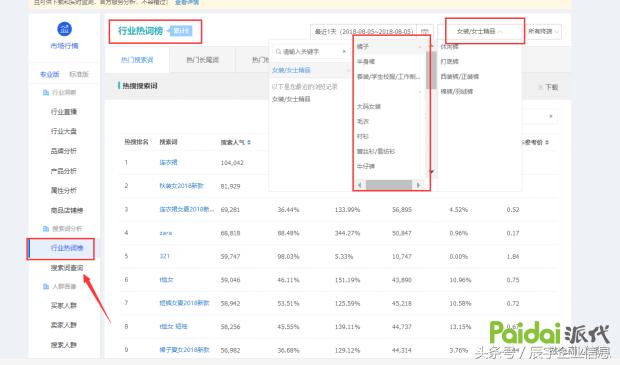Image resolution: width=620 pixels, height=365 pixels.
Task: Open 卖家人群 in the sidebar
Action: click(64, 325)
